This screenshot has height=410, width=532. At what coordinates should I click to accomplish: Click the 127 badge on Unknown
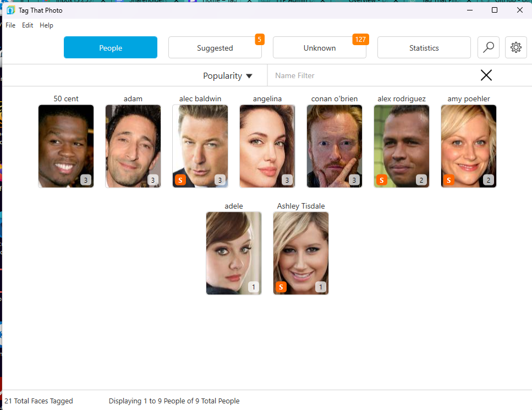pyautogui.click(x=360, y=39)
